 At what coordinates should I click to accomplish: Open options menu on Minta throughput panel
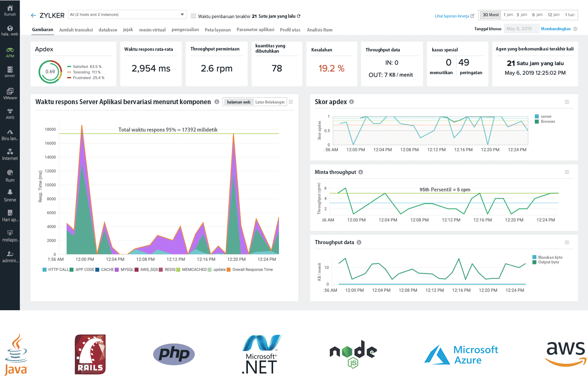click(567, 172)
